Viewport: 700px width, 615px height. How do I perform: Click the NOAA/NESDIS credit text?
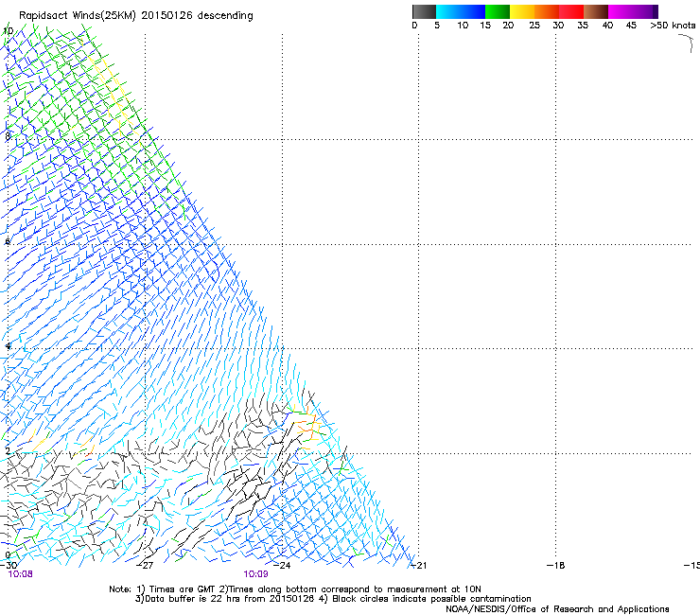[x=557, y=609]
